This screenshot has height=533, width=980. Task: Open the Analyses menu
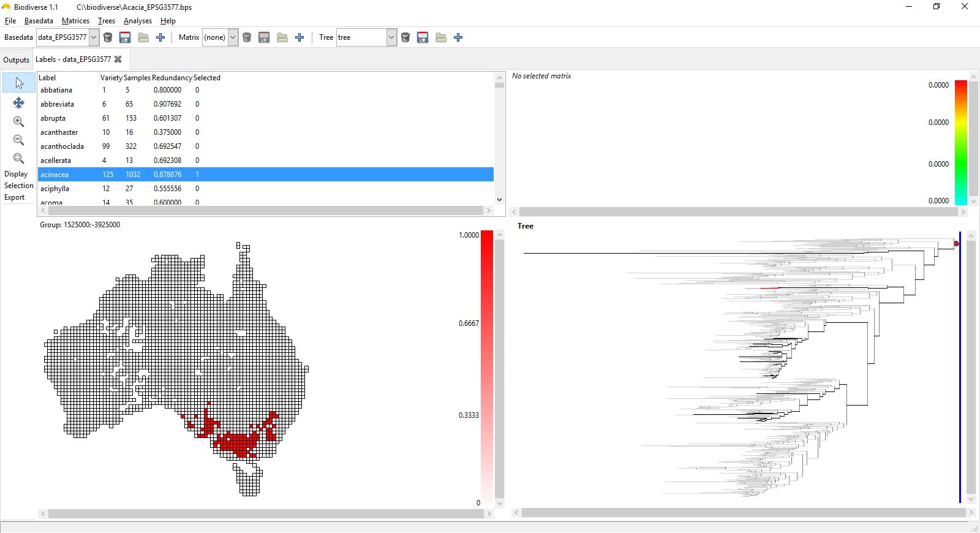coord(137,21)
